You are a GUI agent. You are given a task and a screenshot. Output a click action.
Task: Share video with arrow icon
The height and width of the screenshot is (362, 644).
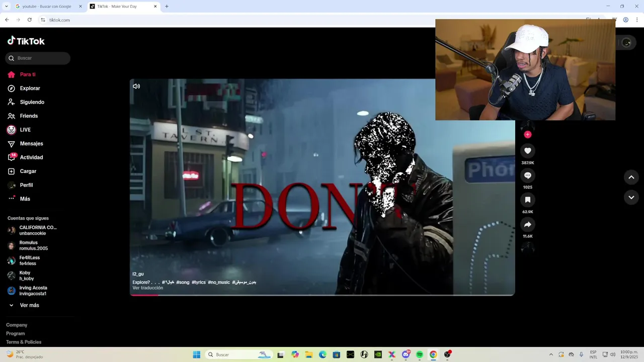click(528, 225)
